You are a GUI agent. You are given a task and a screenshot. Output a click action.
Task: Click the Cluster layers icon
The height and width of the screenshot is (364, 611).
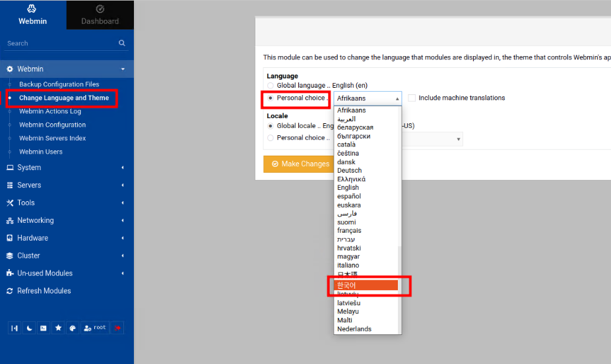(10, 256)
